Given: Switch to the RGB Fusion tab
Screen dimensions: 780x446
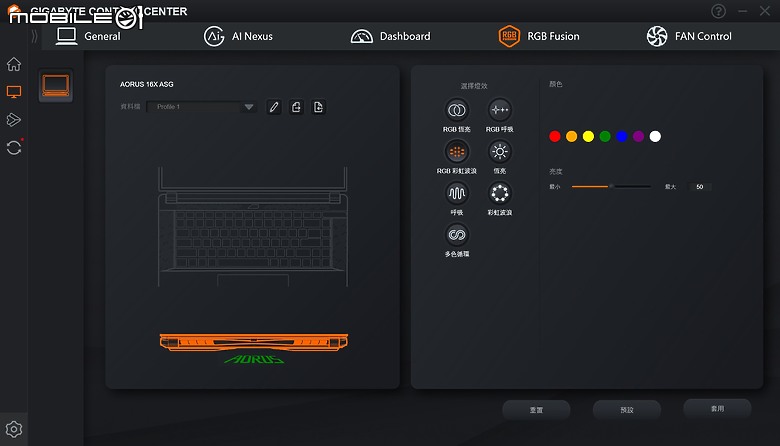Looking at the screenshot, I should [x=539, y=36].
